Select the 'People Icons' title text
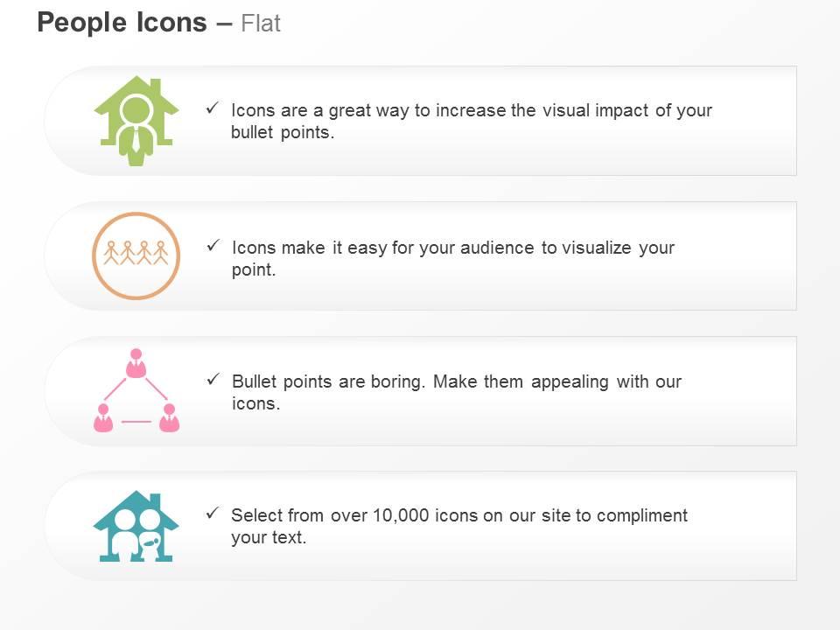The width and height of the screenshot is (840, 630). point(122,23)
